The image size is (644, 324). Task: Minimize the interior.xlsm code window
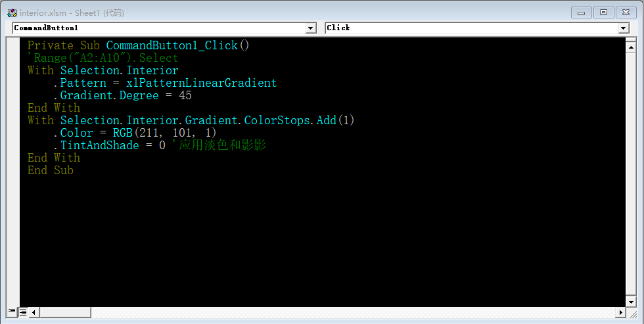tap(581, 12)
